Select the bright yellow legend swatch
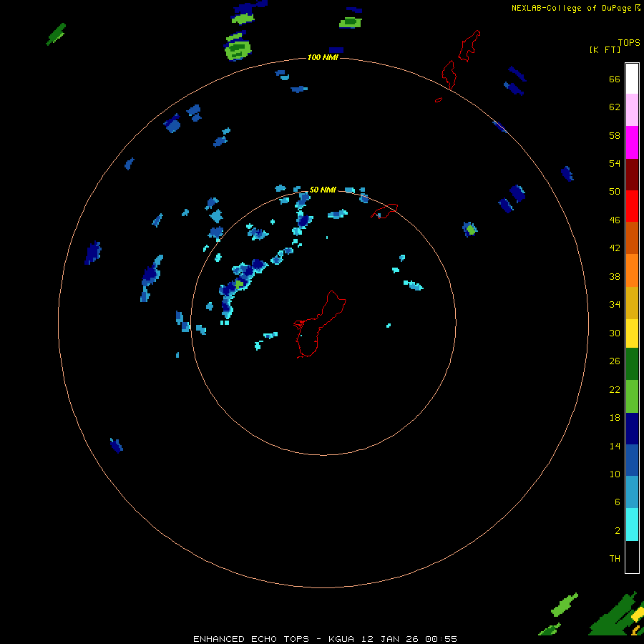The width and height of the screenshot is (644, 644). [x=632, y=333]
